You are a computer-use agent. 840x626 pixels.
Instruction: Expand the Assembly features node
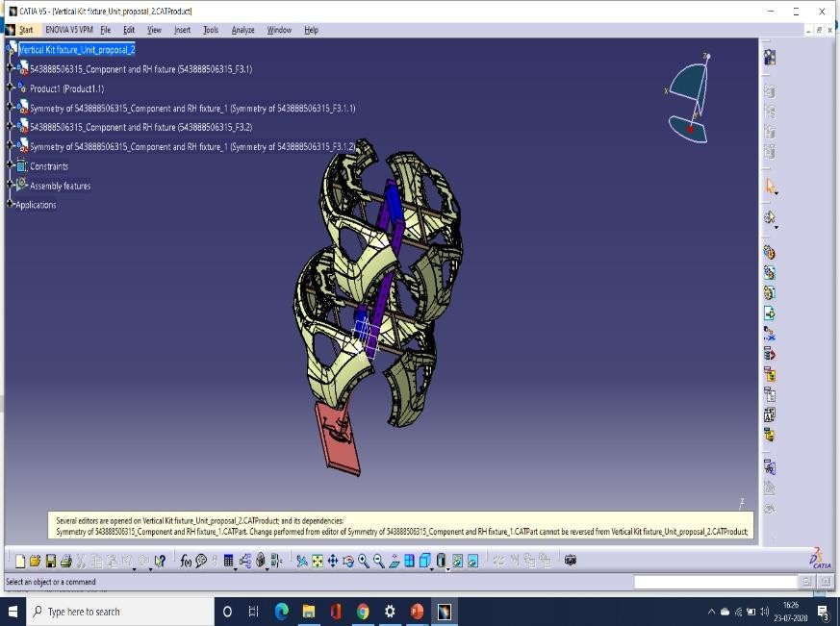click(x=10, y=185)
